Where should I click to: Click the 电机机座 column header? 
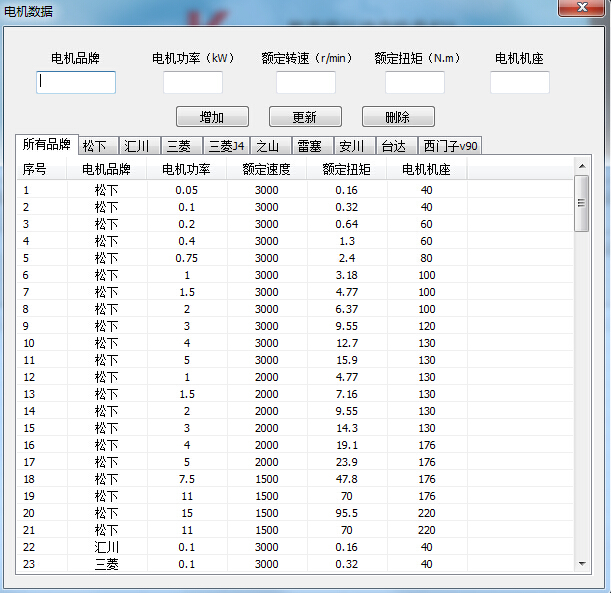click(426, 169)
